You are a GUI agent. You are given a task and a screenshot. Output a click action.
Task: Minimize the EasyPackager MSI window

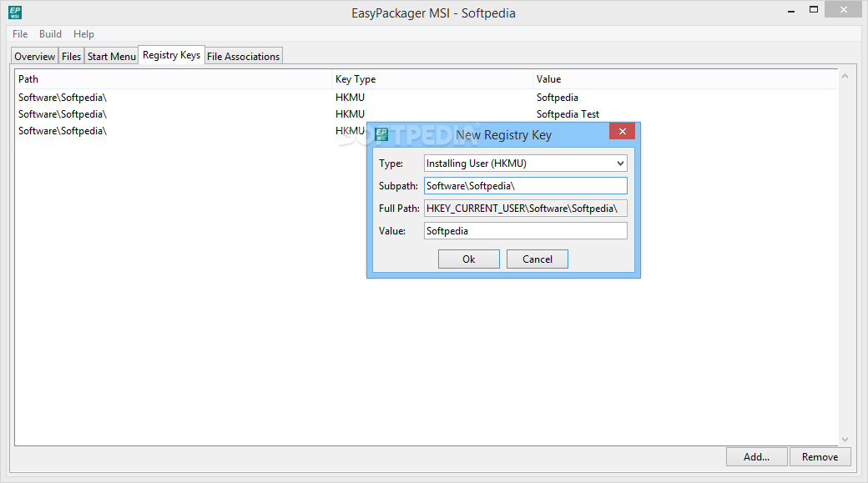pyautogui.click(x=791, y=10)
